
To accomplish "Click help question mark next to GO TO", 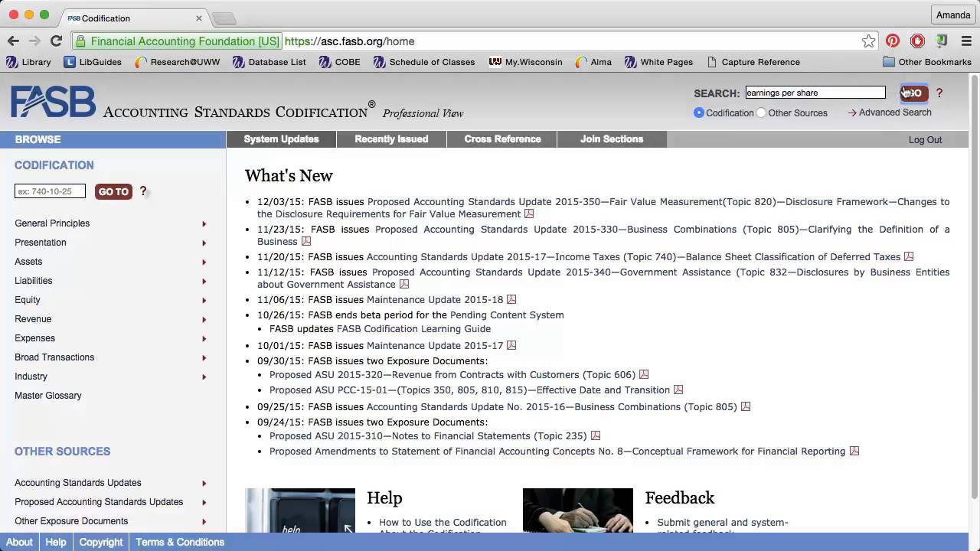I will point(142,191).
